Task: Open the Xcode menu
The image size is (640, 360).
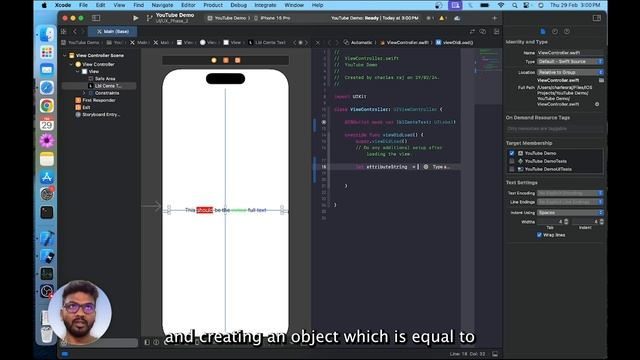Action: pos(63,5)
